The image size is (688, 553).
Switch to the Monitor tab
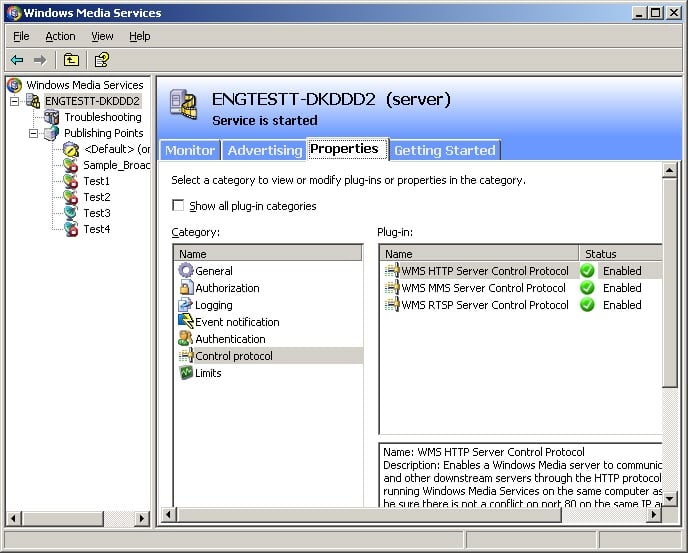189,150
